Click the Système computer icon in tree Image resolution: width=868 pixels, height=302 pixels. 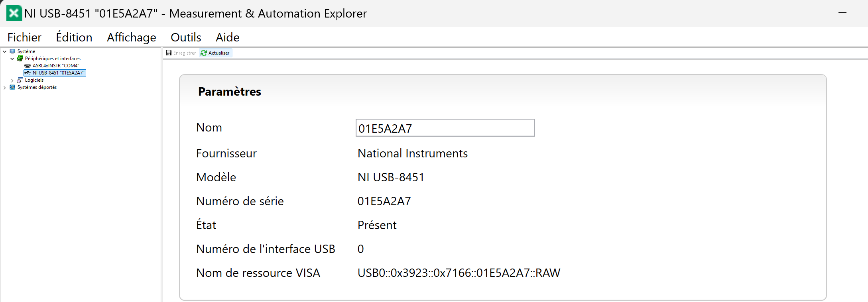12,51
